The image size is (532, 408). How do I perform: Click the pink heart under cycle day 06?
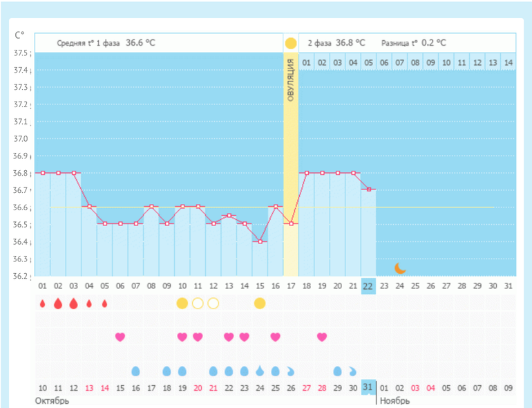(x=120, y=337)
